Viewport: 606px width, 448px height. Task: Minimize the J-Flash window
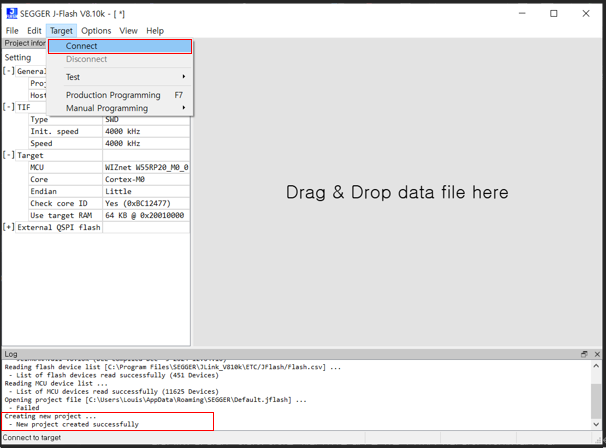522,14
